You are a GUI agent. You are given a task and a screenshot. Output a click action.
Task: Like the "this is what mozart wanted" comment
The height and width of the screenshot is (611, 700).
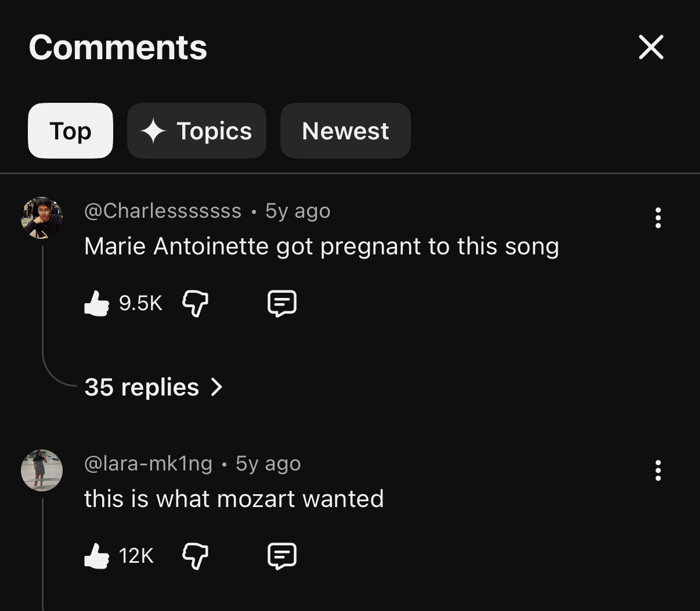point(96,556)
